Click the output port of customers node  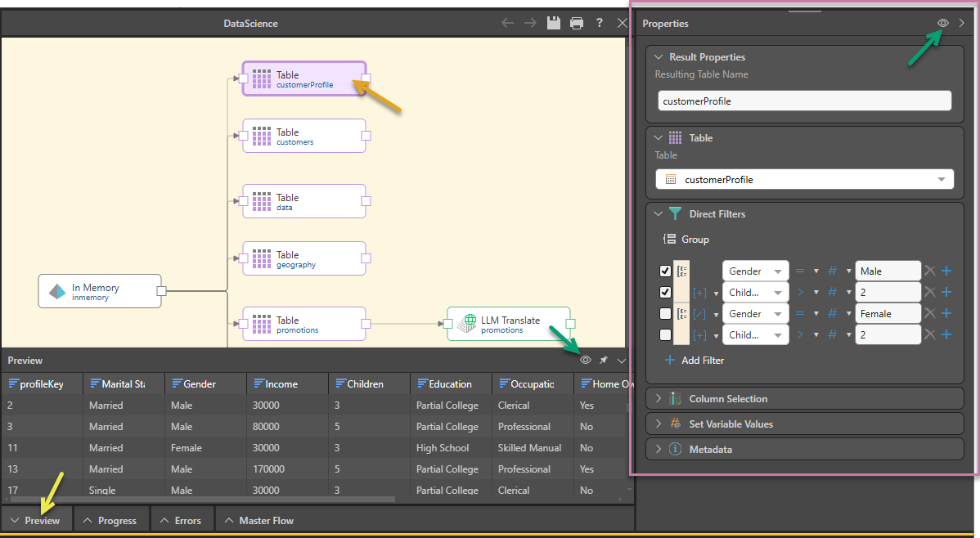click(366, 136)
